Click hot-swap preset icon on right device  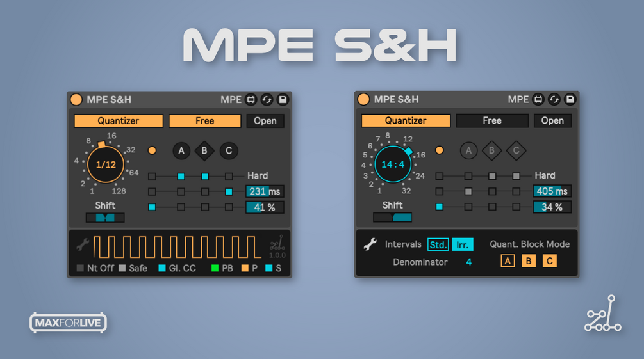pyautogui.click(x=538, y=99)
